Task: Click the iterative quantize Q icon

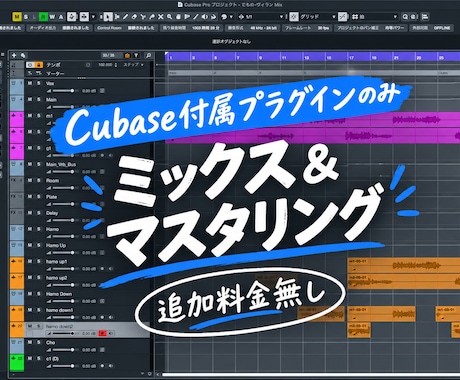Action: 405,17
